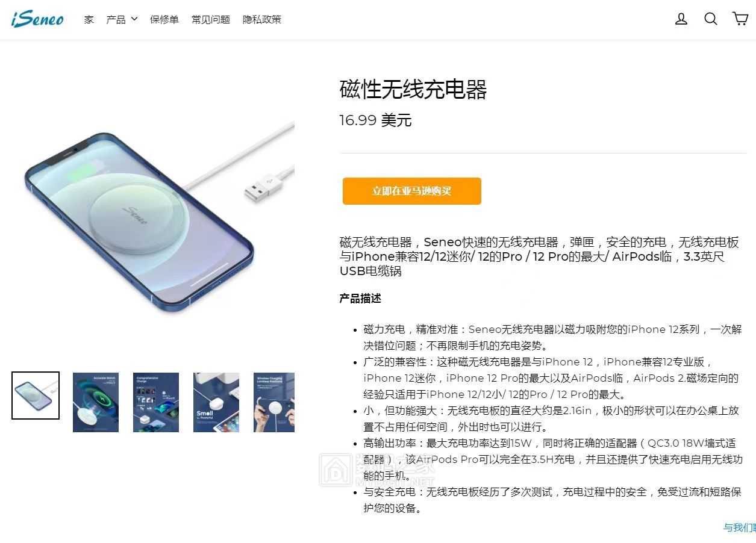Image resolution: width=756 pixels, height=543 pixels.
Task: Open the 常见问题 page
Action: 211,19
